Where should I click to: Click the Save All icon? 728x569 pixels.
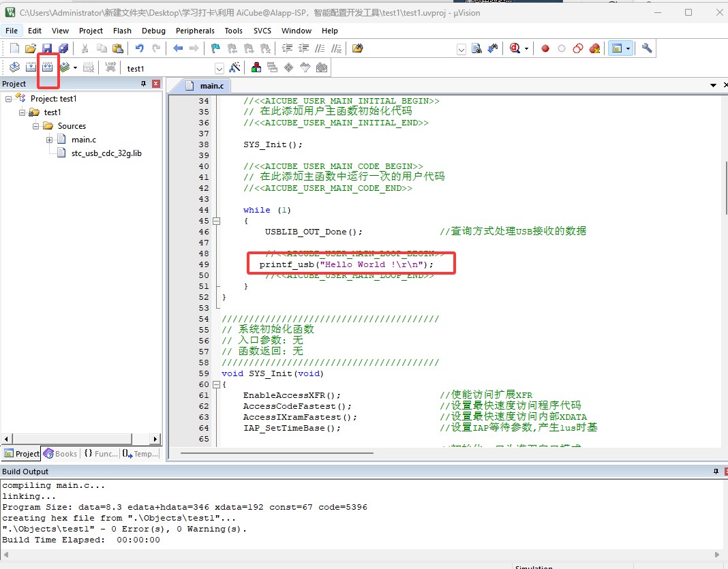[63, 48]
